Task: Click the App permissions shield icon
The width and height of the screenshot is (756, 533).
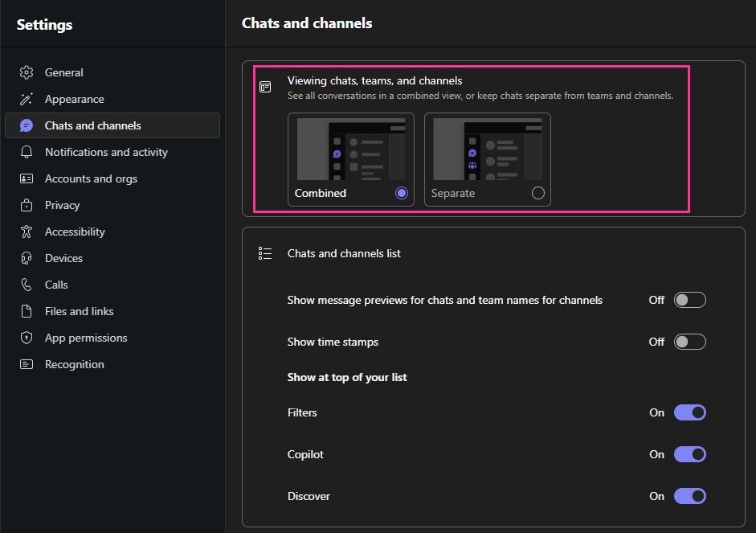Action: coord(27,338)
